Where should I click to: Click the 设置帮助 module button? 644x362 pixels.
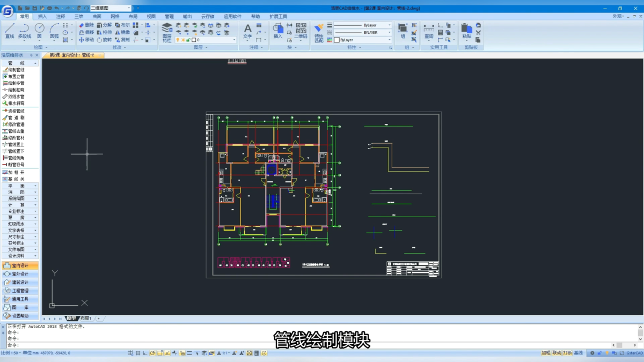point(20,316)
